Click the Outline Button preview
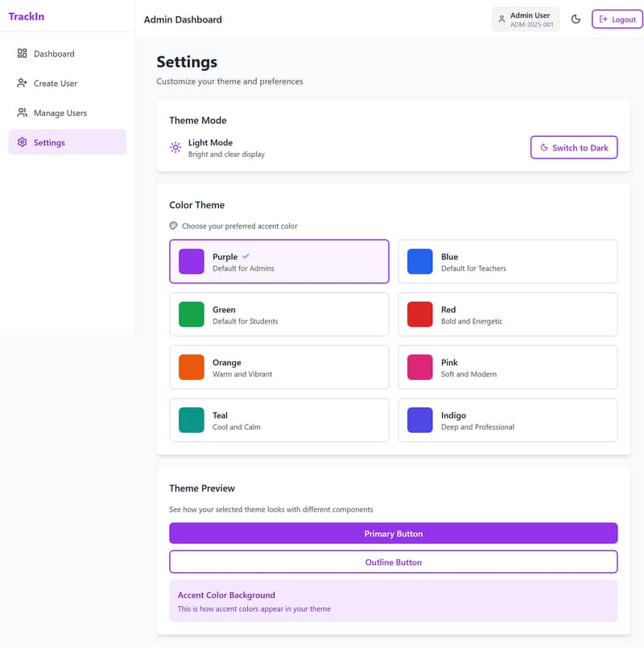 (393, 562)
